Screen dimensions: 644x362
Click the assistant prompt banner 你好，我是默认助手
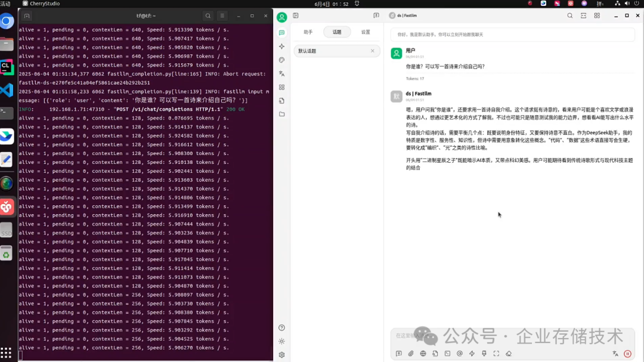[513, 35]
